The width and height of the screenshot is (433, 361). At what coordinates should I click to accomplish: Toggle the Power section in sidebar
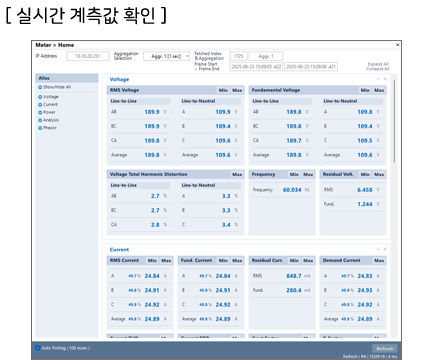40,112
